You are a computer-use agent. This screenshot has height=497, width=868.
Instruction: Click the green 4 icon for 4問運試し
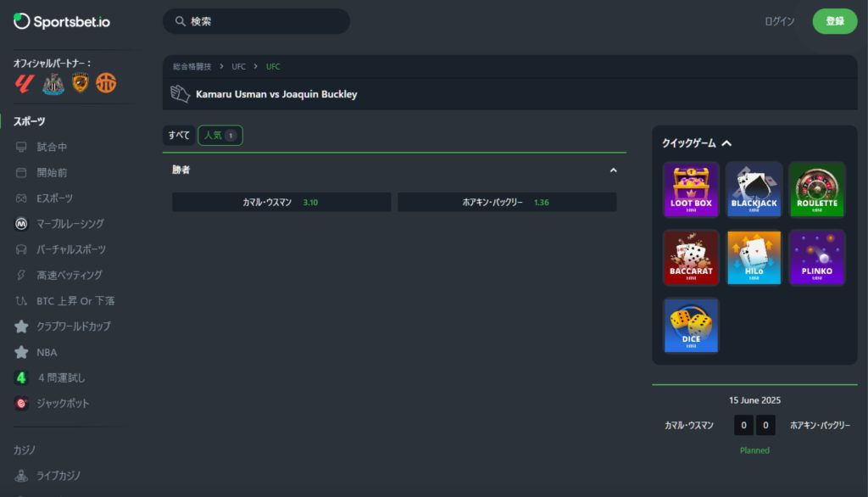click(x=21, y=378)
